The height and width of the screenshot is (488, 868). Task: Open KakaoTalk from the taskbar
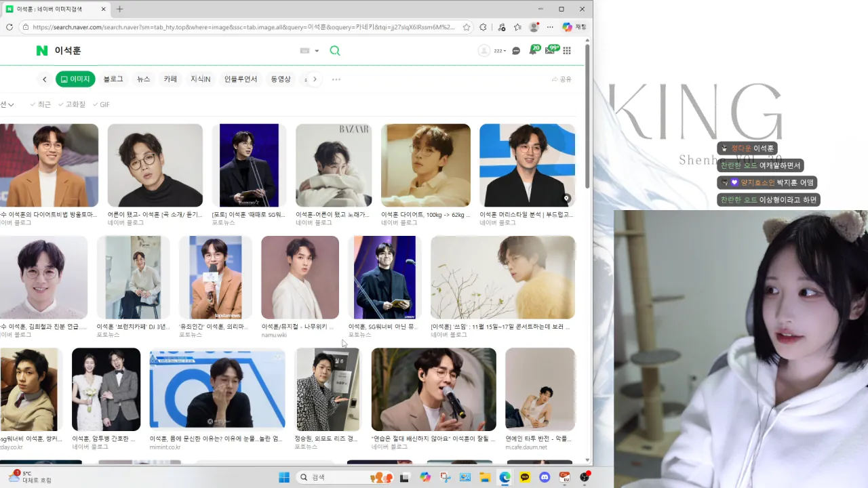pyautogui.click(x=525, y=477)
